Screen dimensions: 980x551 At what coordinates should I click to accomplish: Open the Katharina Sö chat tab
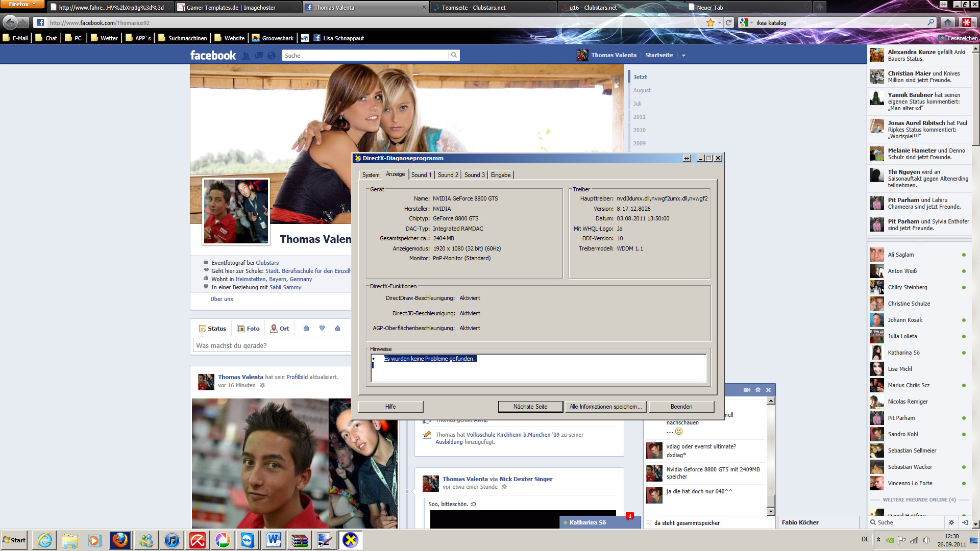pos(600,522)
